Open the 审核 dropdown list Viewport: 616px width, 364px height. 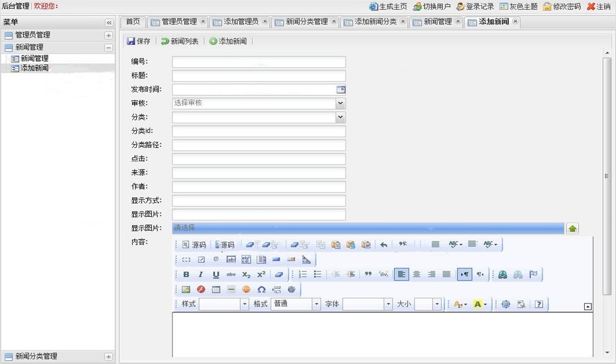coord(340,103)
